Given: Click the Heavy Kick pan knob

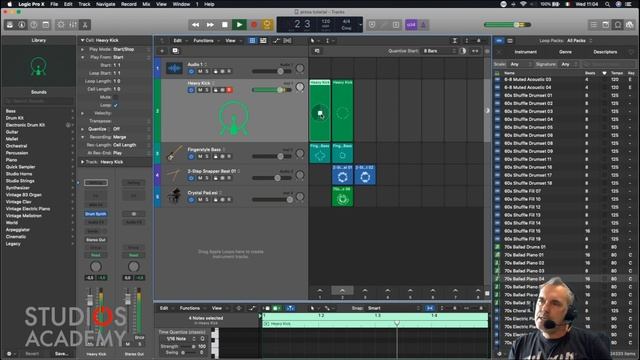Looking at the screenshot, I should coord(300,87).
